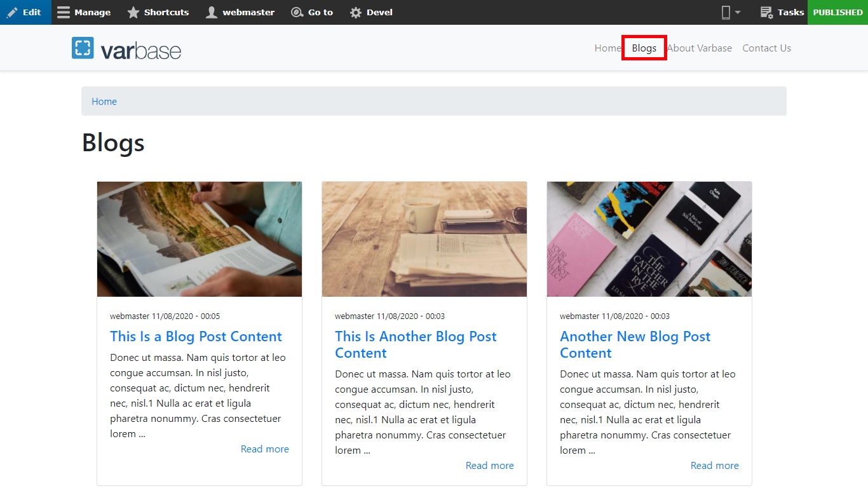
Task: Open the Home navigation menu item
Action: 607,48
